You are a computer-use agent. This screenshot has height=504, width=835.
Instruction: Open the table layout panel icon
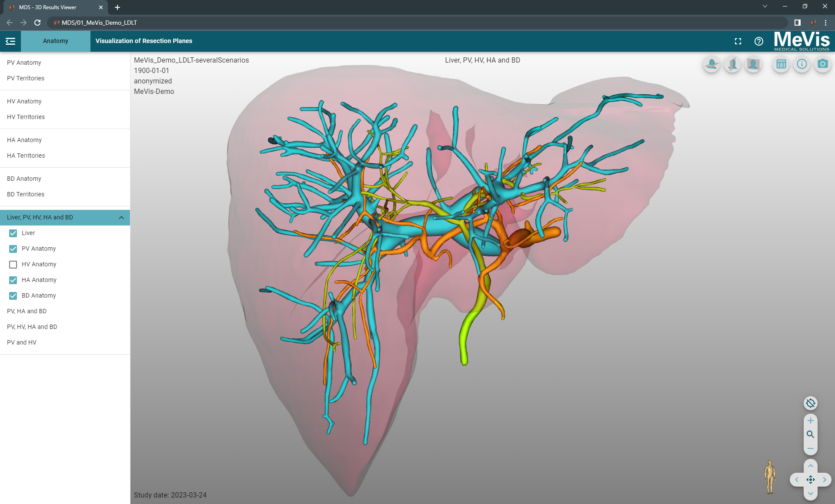point(781,65)
